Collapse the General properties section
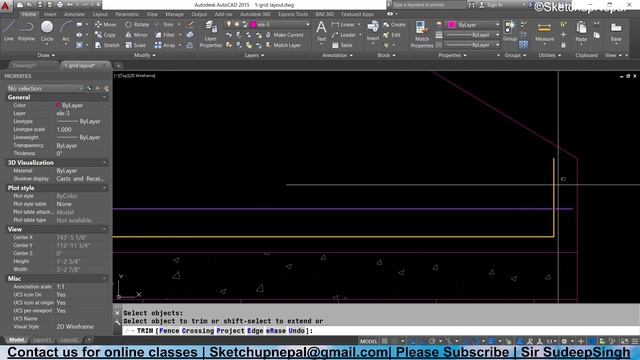Screen dimensions: 640x360 104,98
